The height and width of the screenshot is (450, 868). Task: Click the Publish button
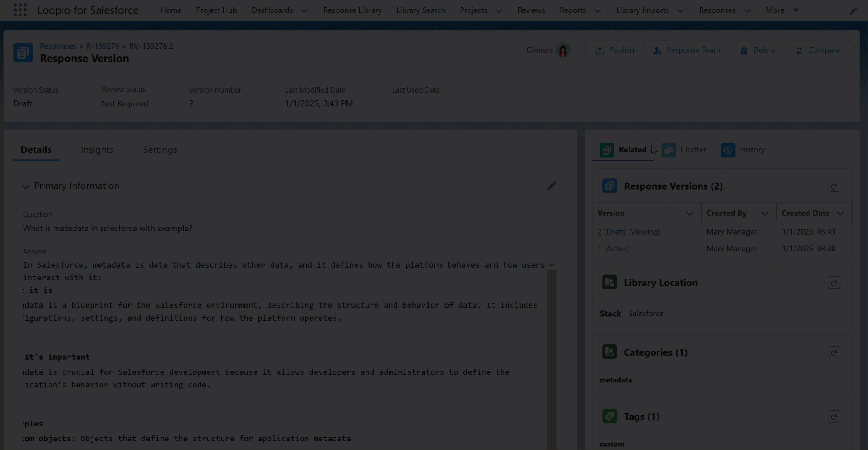[614, 50]
